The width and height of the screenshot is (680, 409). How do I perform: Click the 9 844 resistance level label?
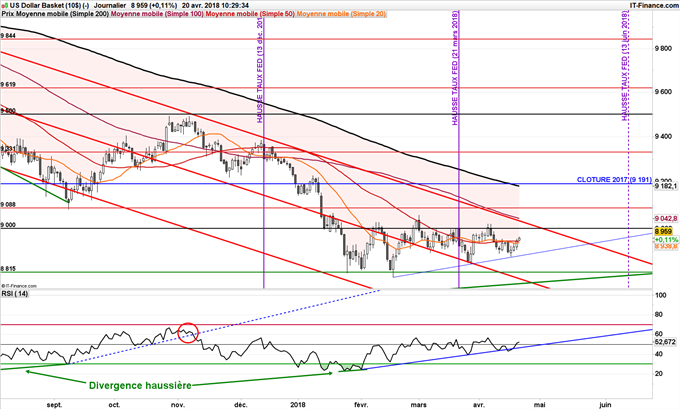pyautogui.click(x=8, y=36)
